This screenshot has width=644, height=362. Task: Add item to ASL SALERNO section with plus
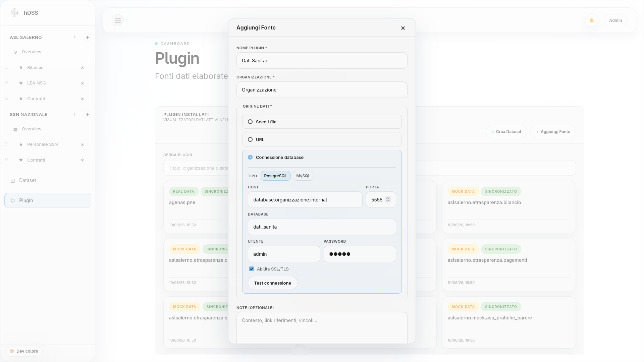(87, 38)
